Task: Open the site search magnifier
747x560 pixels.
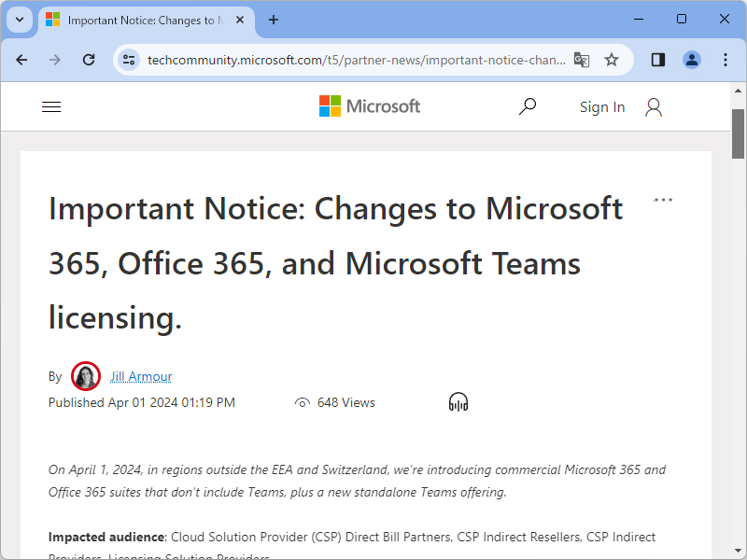Action: tap(528, 106)
